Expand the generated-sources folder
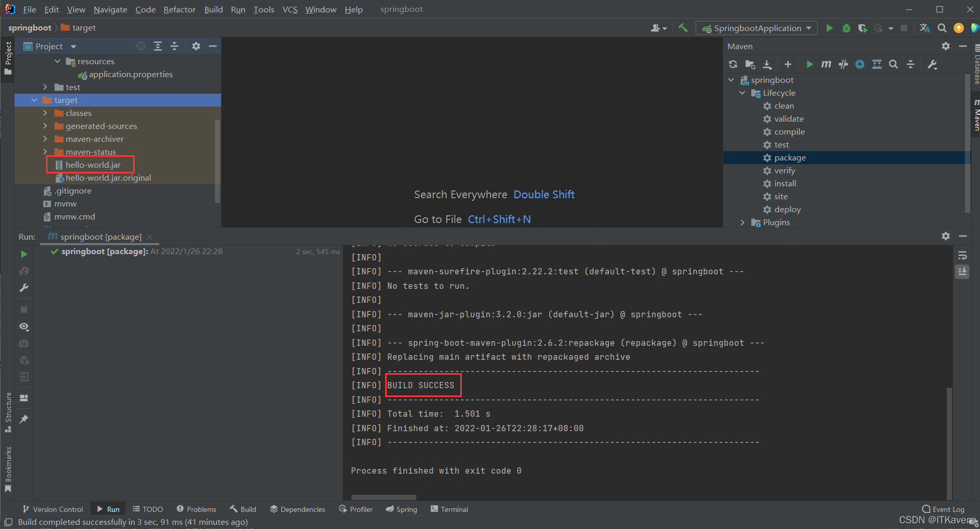980x529 pixels. pos(45,126)
